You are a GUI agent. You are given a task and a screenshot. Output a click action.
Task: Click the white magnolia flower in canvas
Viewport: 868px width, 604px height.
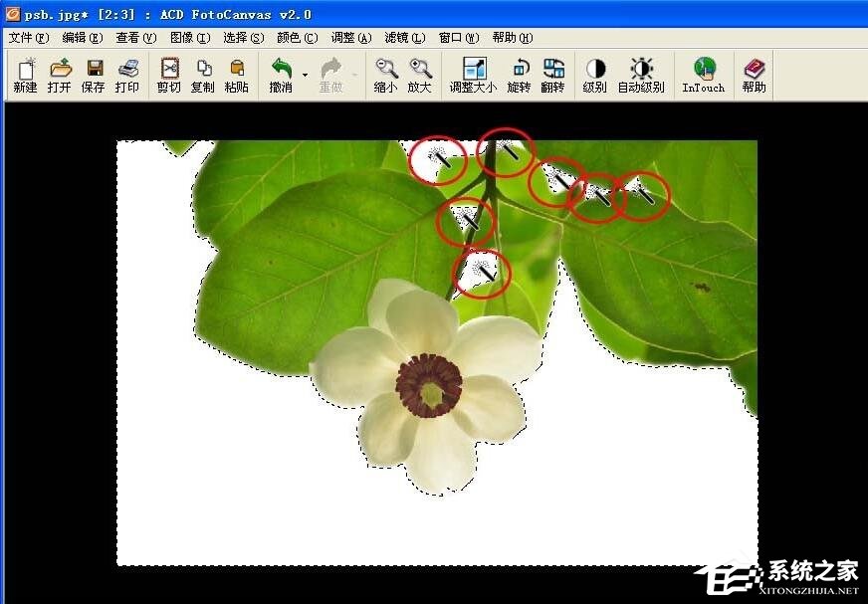[426, 387]
